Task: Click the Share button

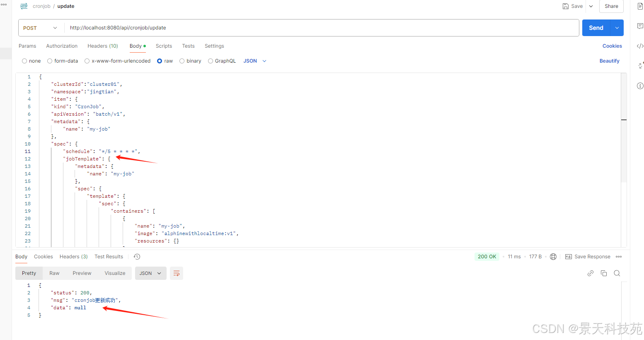Action: tap(611, 6)
